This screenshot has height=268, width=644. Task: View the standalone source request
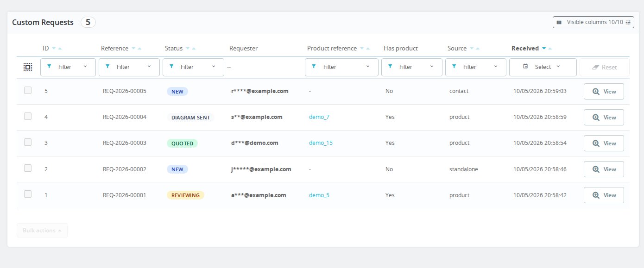[604, 169]
